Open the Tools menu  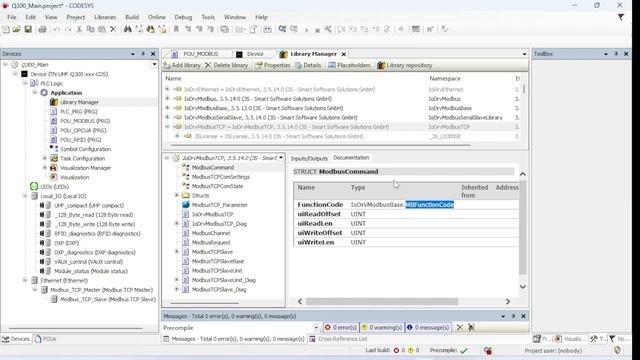[208, 17]
